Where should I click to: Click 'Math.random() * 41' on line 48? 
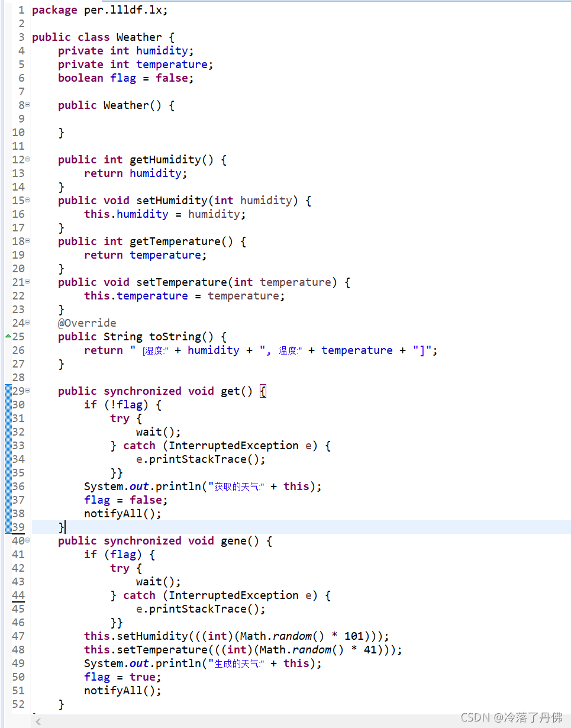tap(318, 650)
